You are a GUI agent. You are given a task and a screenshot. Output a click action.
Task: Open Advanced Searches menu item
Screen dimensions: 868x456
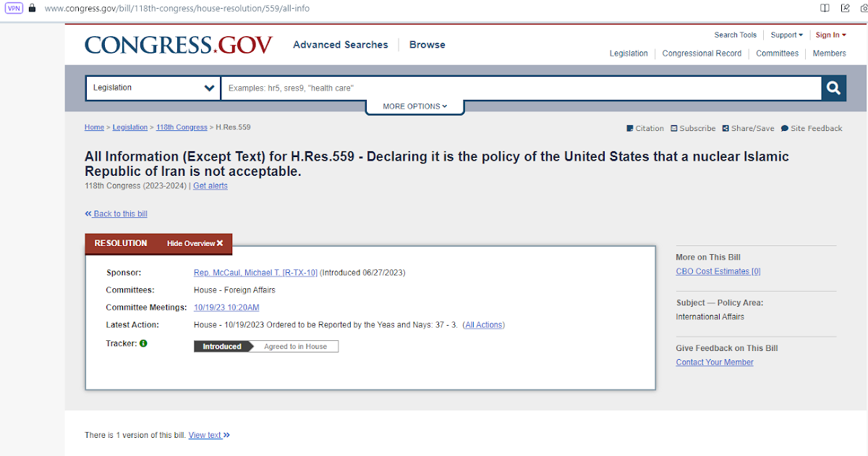coord(340,45)
